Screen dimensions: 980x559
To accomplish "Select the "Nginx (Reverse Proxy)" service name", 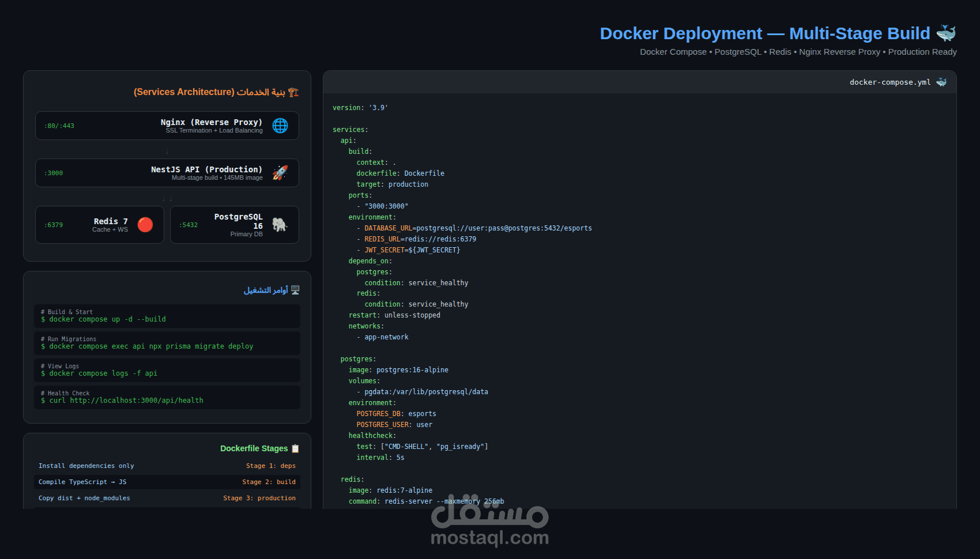I will coord(212,122).
